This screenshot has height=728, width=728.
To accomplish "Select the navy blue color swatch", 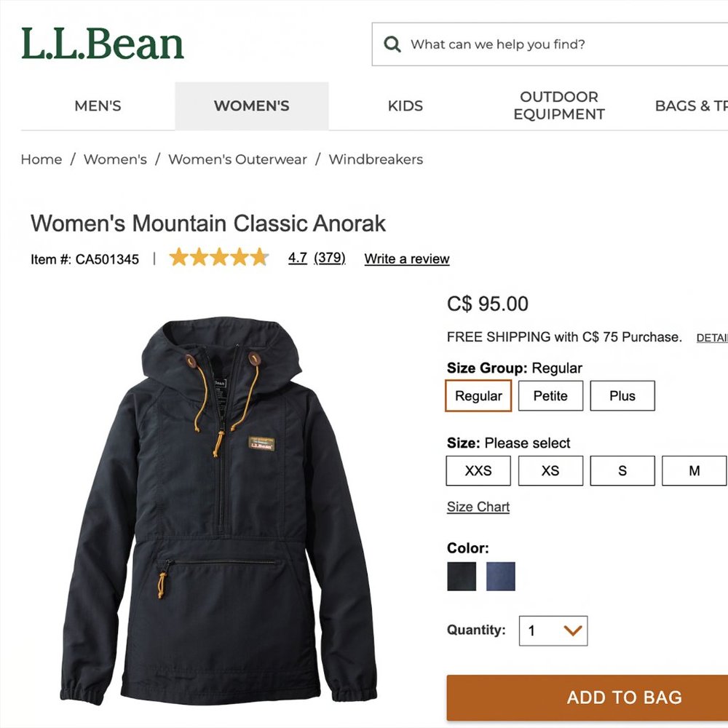I will click(x=499, y=576).
